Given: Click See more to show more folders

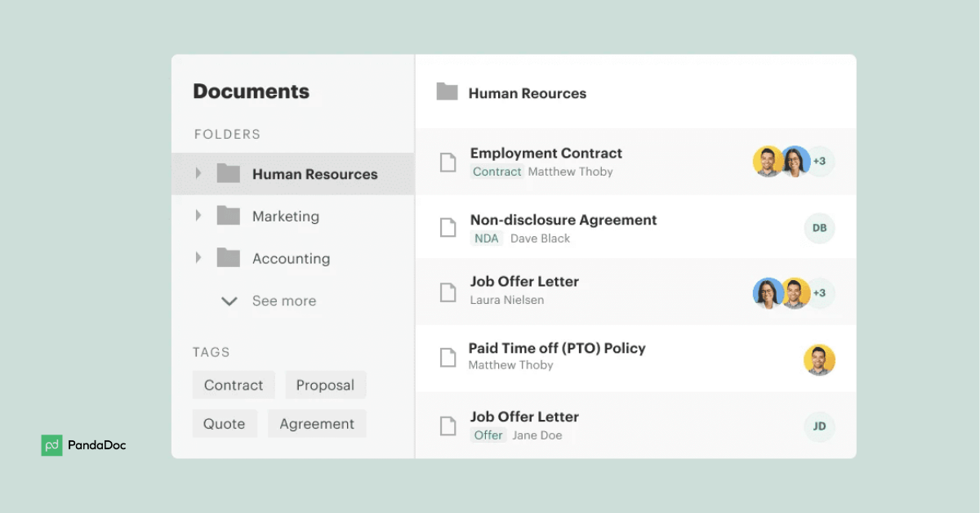Looking at the screenshot, I should [283, 301].
